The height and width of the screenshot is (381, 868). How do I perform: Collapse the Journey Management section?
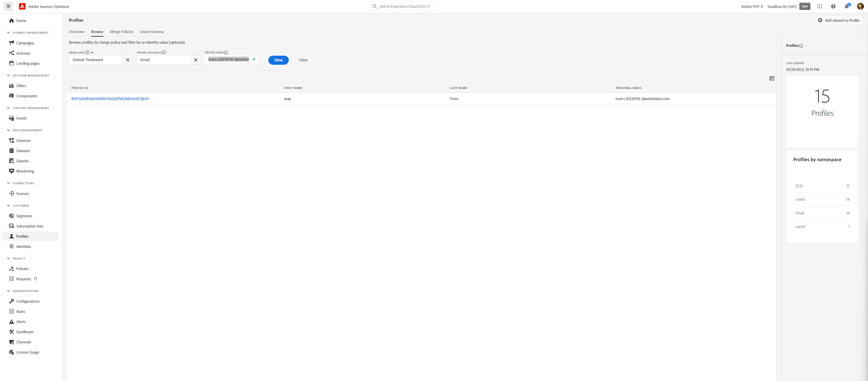pyautogui.click(x=8, y=33)
